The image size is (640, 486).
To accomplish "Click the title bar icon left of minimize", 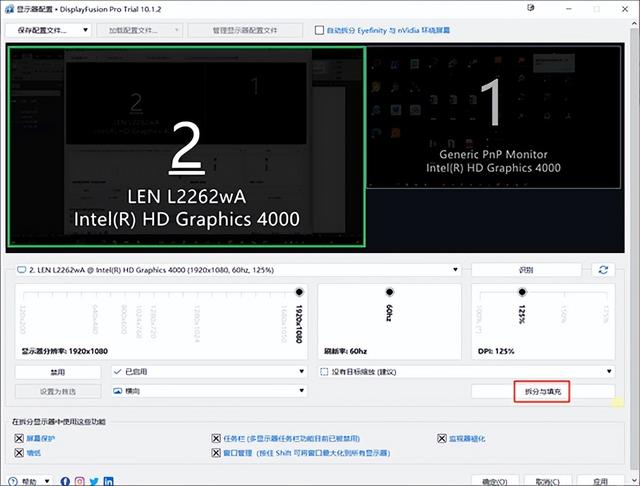I will [x=531, y=8].
